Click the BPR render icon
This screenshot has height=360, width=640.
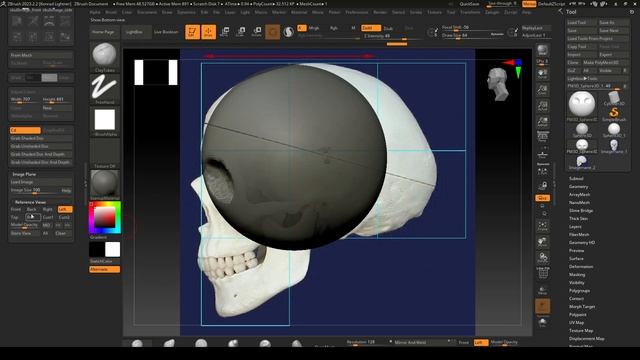(x=542, y=51)
